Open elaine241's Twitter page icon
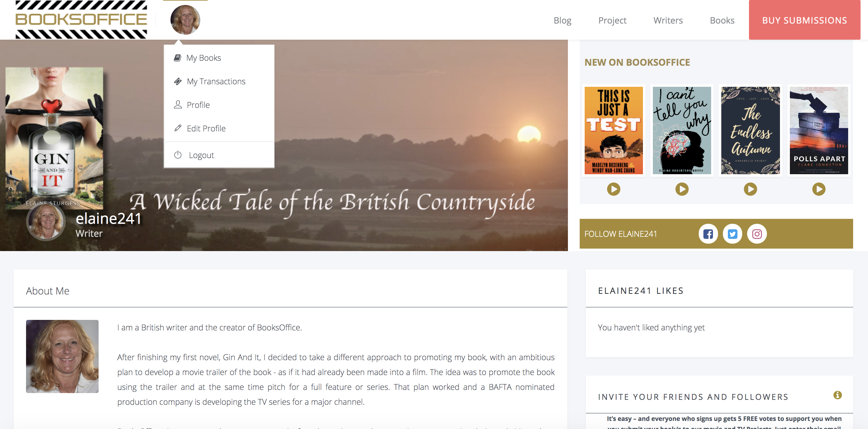Screen dimensions: 868x429 (x=732, y=234)
